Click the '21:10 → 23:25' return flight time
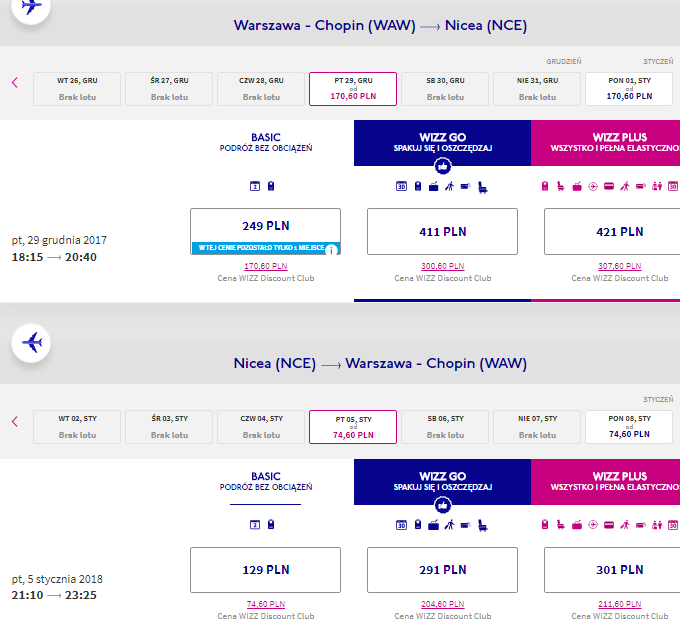 point(54,595)
